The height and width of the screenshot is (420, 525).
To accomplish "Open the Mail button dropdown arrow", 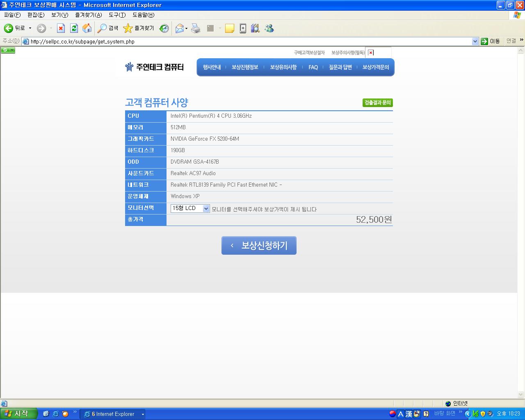I will coord(186,28).
